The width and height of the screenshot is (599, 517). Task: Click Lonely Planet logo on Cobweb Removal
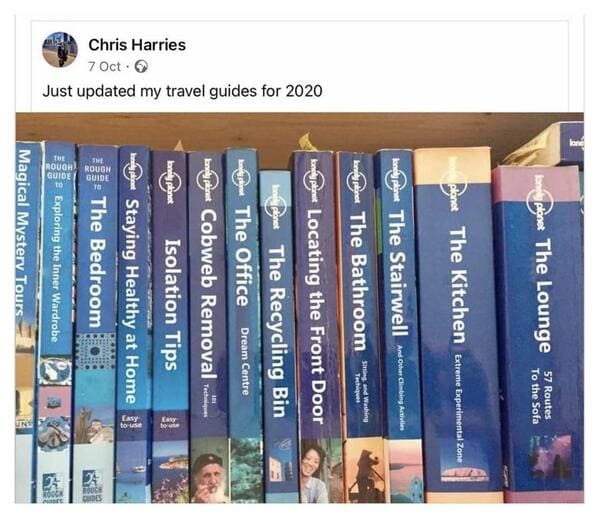tap(207, 180)
